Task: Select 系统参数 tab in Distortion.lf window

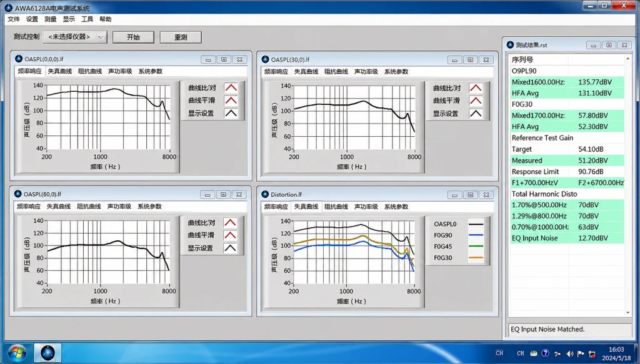Action: pos(396,207)
